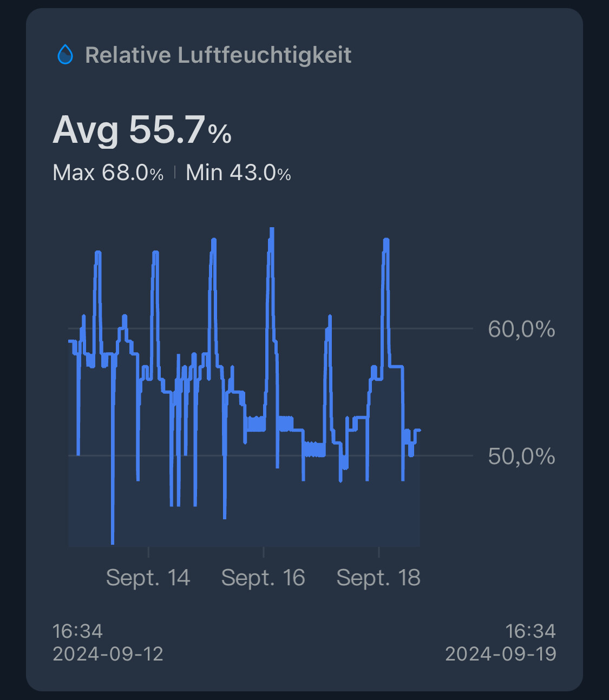Tap the highest peak of the humidity graph

pyautogui.click(x=272, y=229)
